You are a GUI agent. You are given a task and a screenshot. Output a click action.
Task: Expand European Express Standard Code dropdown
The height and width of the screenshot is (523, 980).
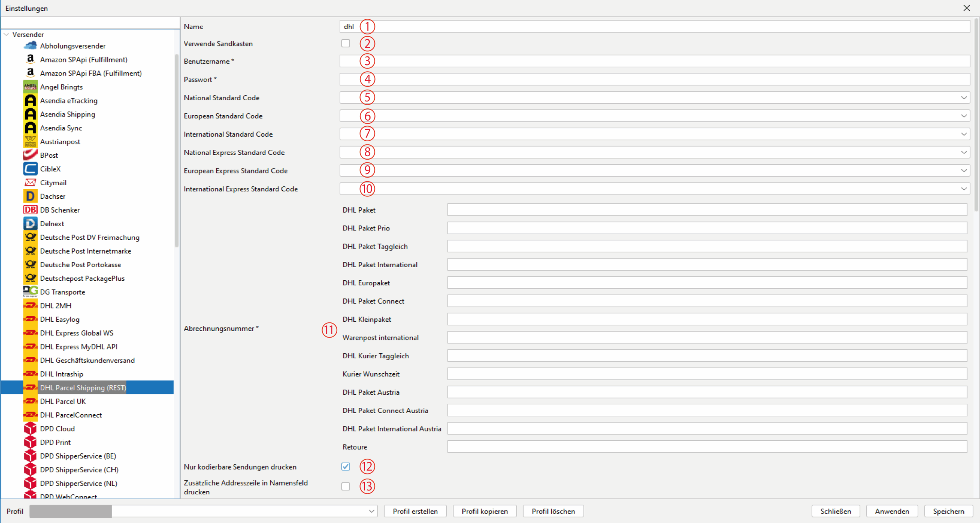pos(964,170)
